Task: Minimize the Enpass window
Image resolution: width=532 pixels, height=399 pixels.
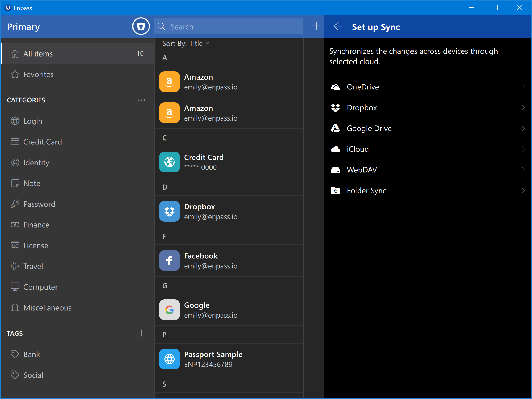Action: [x=472, y=8]
